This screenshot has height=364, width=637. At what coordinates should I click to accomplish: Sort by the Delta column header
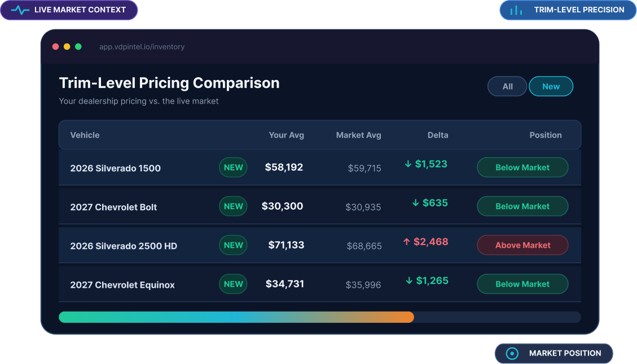(437, 135)
